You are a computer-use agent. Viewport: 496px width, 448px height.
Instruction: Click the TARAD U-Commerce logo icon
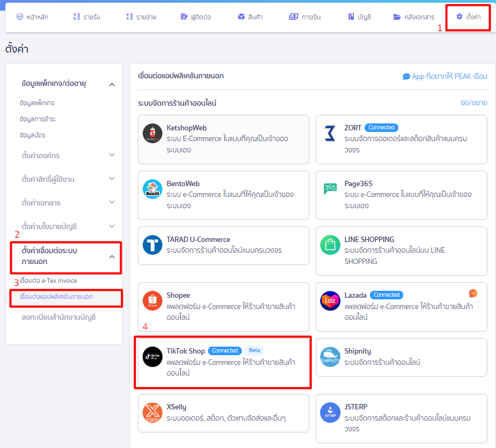click(x=152, y=245)
